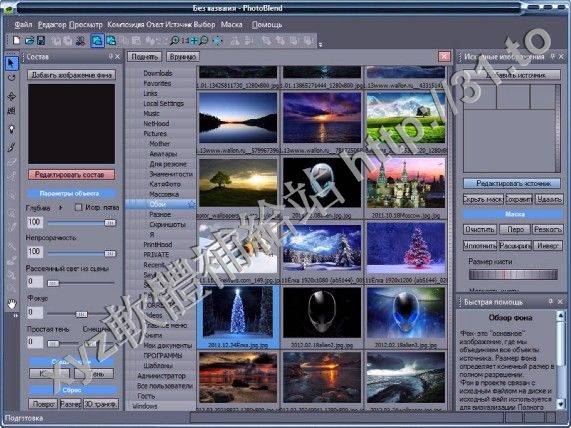Click the red Редактировать состав button

pos(71,174)
